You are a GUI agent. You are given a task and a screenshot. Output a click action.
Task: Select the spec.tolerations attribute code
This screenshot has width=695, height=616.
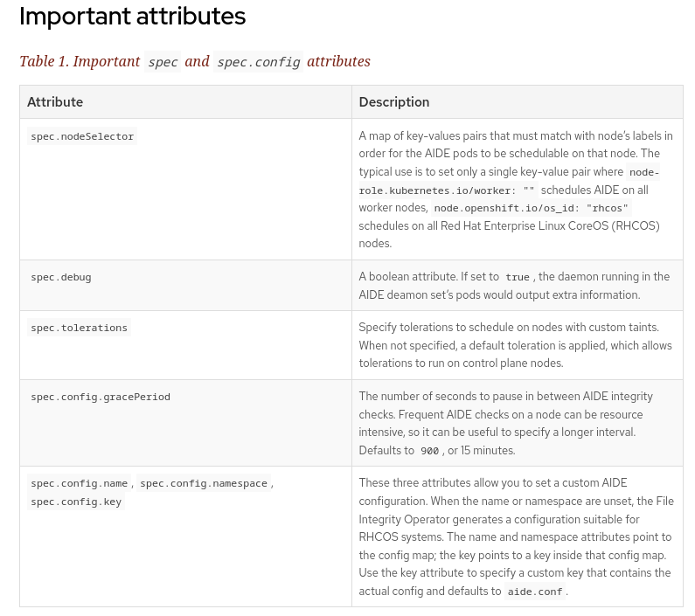click(79, 328)
